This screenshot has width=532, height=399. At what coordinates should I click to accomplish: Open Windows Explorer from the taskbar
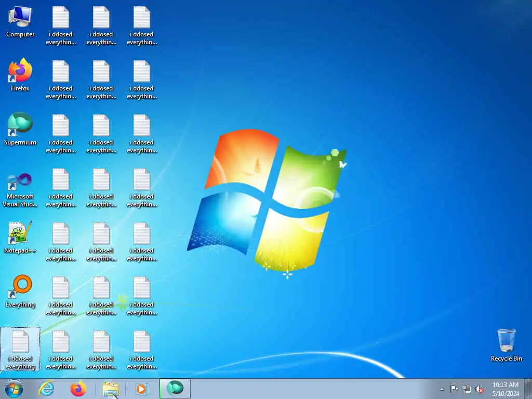pos(111,389)
